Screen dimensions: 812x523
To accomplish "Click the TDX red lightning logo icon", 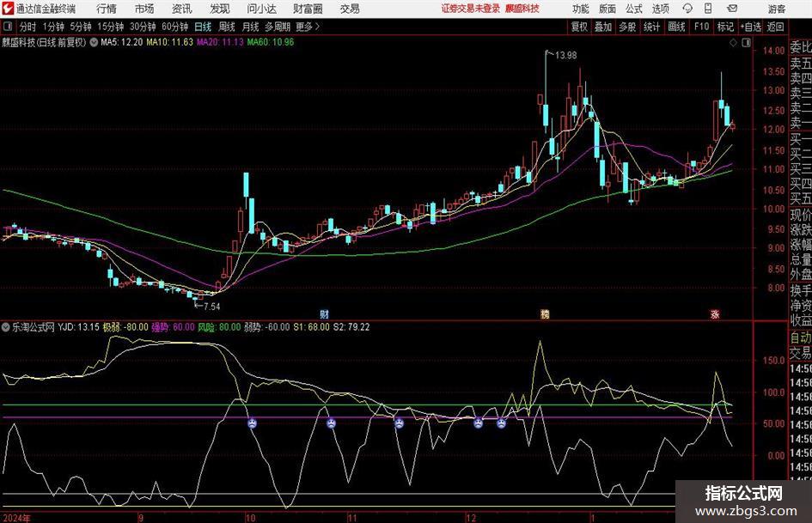I will pos(8,9).
